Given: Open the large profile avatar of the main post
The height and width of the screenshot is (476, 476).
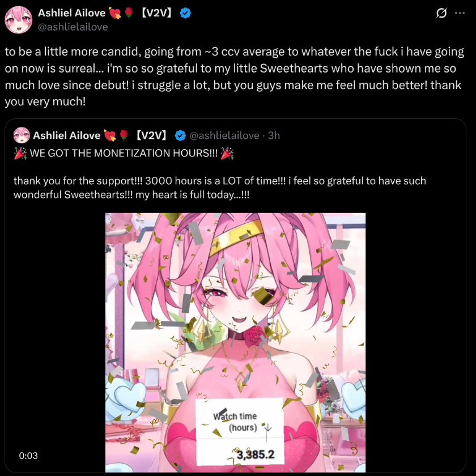Looking at the screenshot, I should pos(19,20).
